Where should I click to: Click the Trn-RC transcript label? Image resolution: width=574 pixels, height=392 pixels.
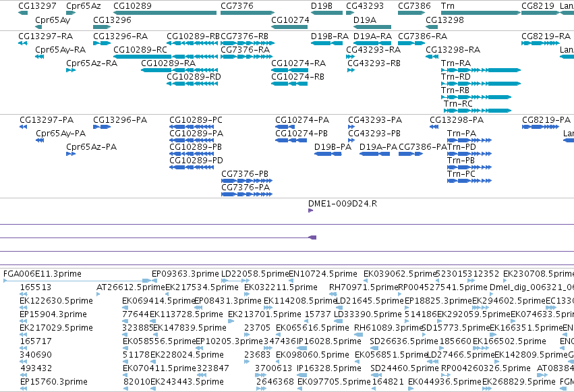pos(458,104)
